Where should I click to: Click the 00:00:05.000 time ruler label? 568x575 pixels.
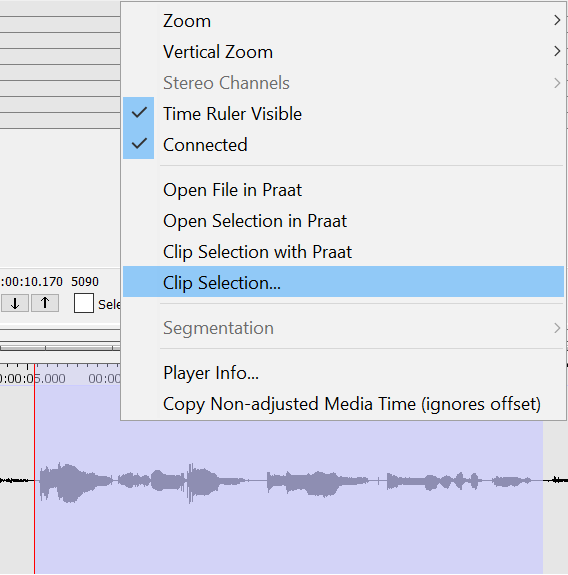[32, 378]
